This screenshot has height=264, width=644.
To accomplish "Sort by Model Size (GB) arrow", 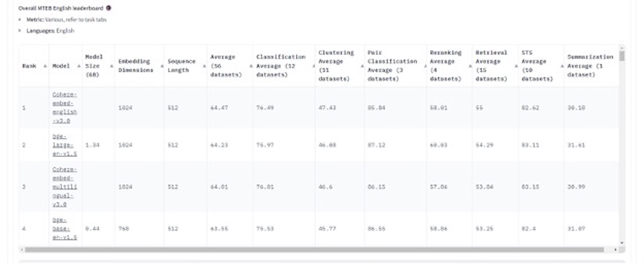I will coord(112,66).
